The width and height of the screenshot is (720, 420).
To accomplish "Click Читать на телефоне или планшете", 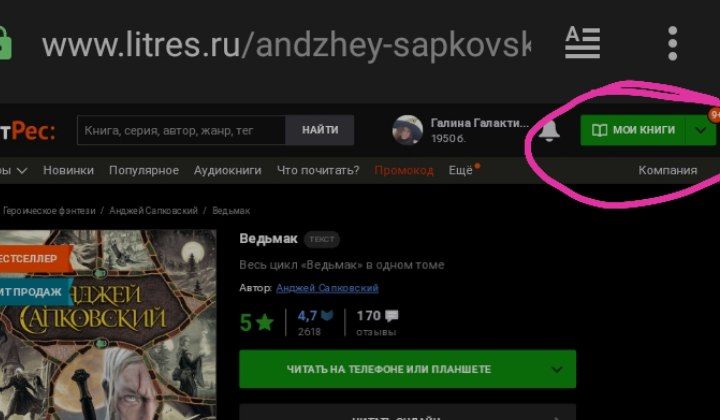I will pos(389,369).
